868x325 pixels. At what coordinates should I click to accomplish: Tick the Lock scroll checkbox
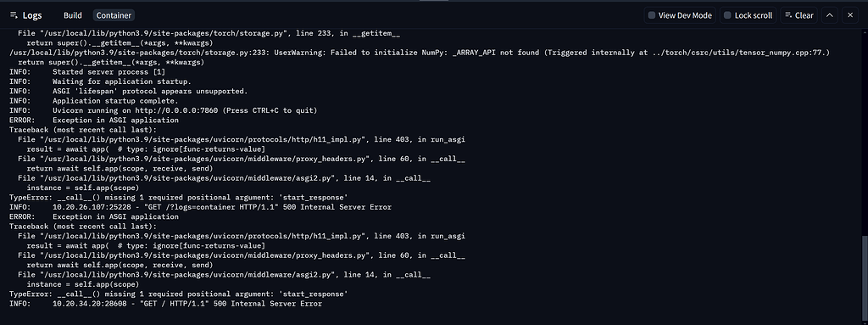tap(728, 15)
